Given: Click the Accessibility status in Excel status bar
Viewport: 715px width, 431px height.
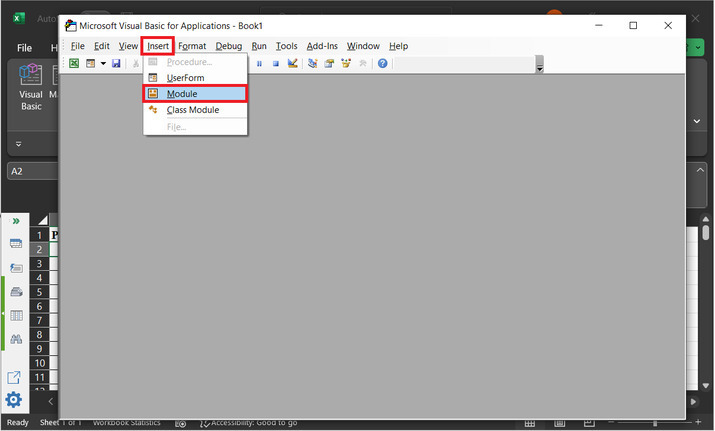Looking at the screenshot, I should 249,423.
